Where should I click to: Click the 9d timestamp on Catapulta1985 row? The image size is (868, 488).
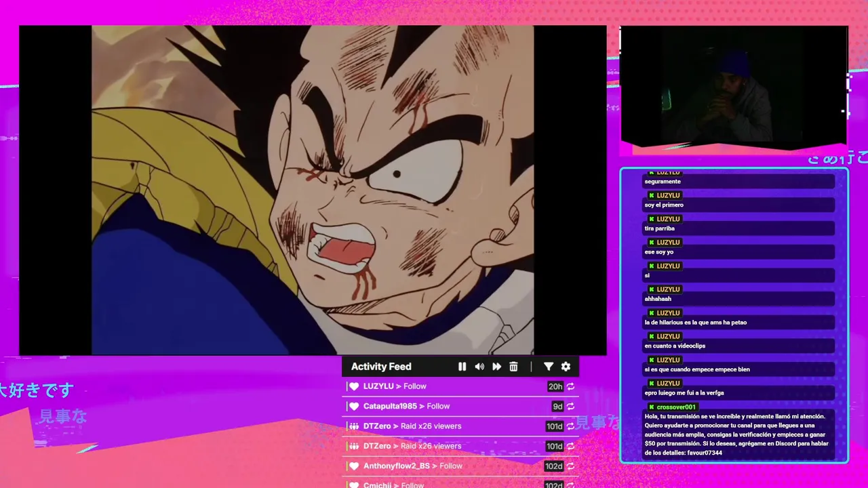pos(557,406)
